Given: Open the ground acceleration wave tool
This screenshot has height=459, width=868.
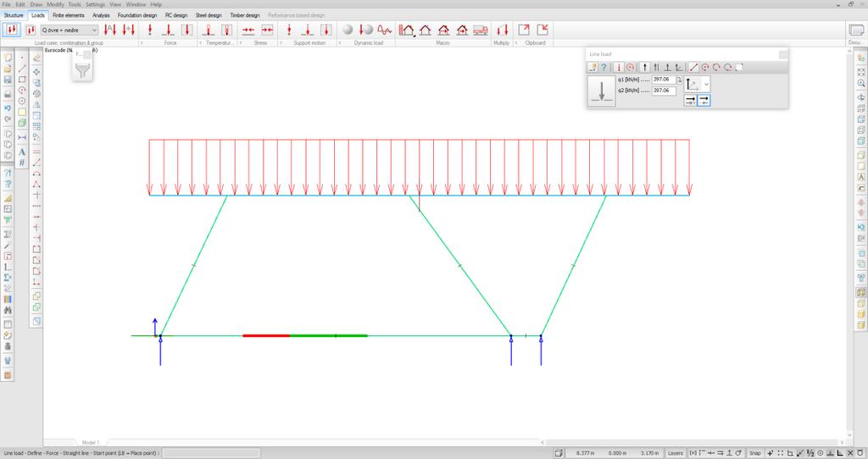Looking at the screenshot, I should pos(384,30).
